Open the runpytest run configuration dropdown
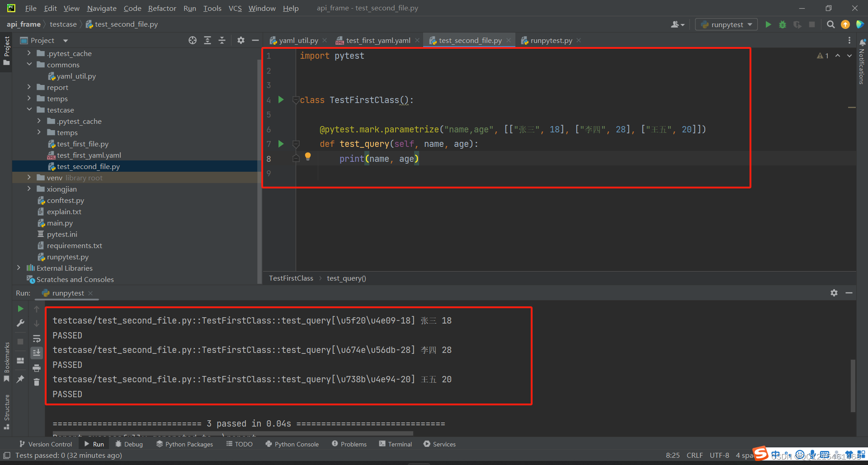Screen dimensions: 868x465 pos(726,24)
